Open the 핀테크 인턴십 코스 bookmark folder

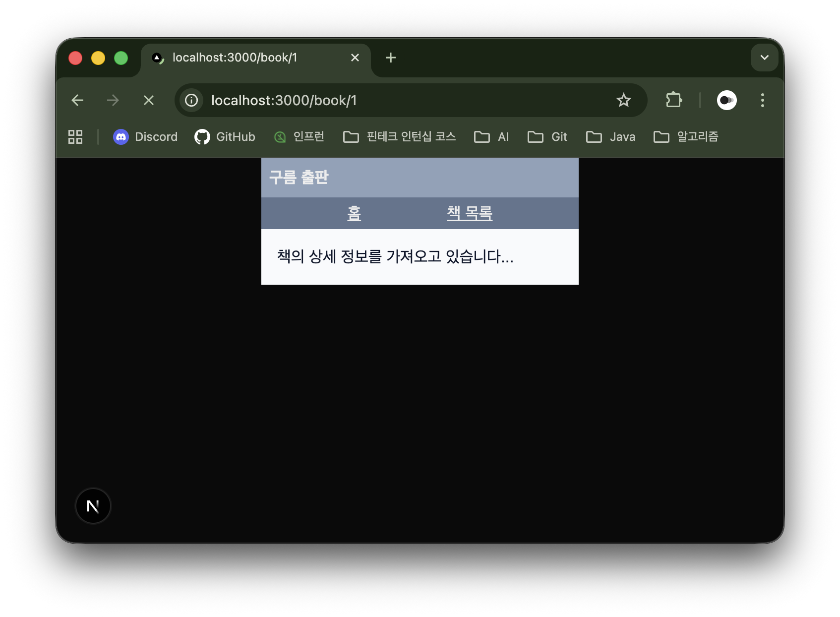(x=399, y=137)
